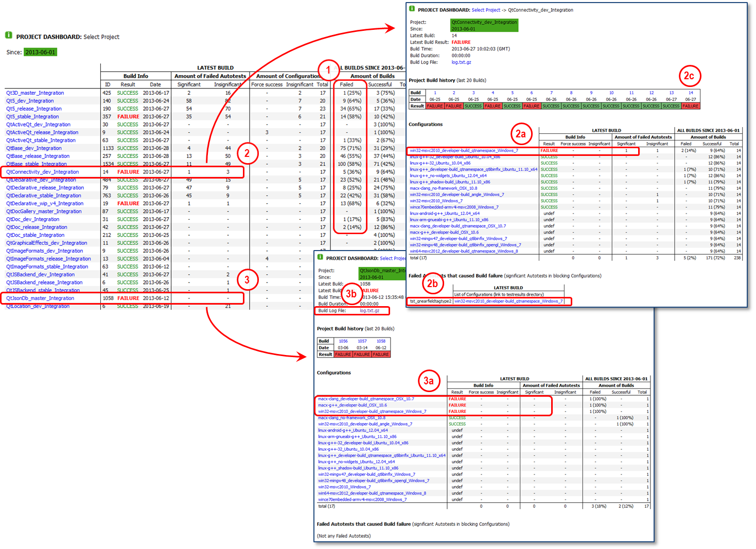
Task: Open QtGraphicalEffects_dev_Integration project
Action: pos(47,243)
